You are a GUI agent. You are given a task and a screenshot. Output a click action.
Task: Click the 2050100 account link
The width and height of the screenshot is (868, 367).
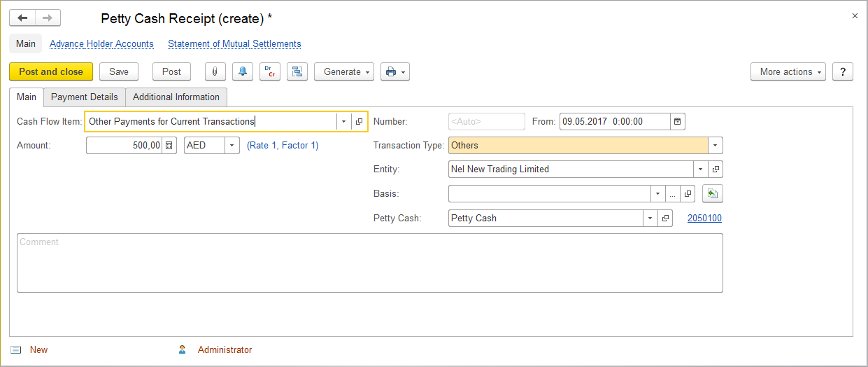[x=704, y=219]
